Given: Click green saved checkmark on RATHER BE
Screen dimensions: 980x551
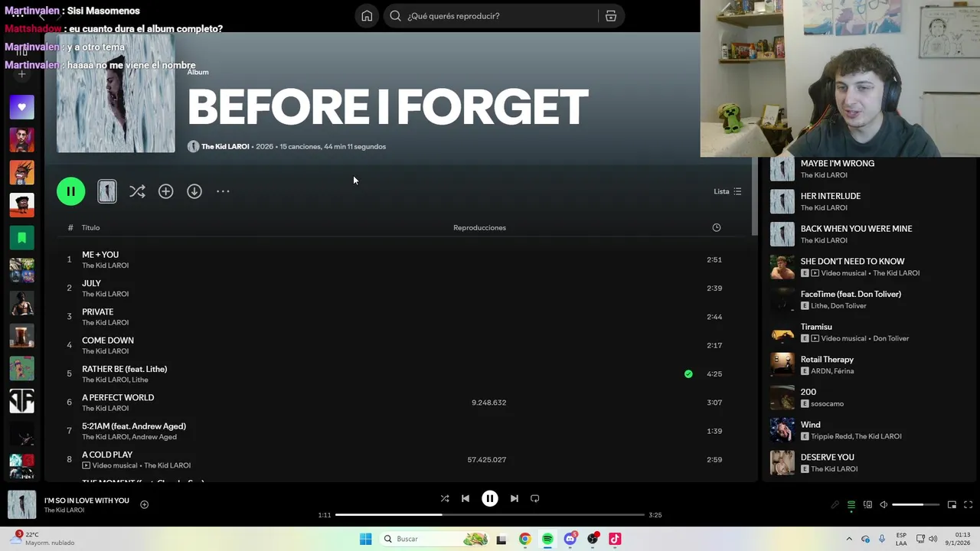Looking at the screenshot, I should point(688,373).
